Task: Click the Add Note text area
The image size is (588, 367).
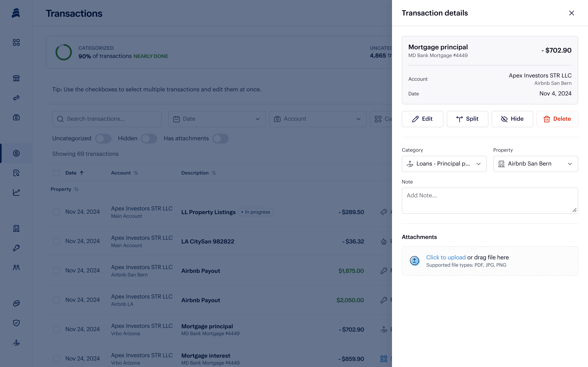Action: (x=490, y=200)
